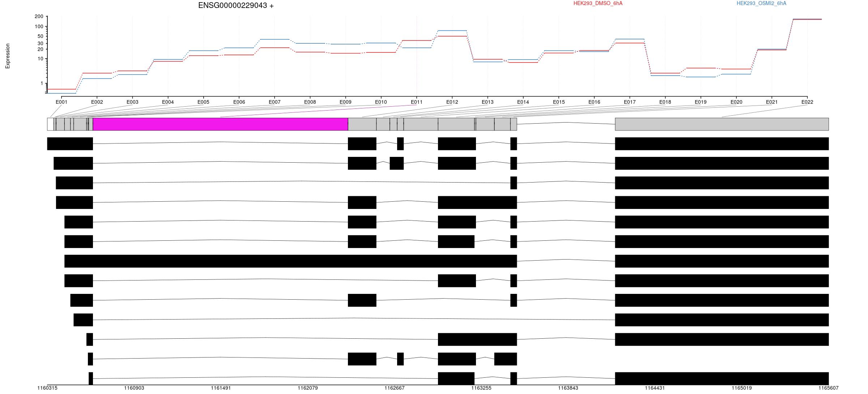Click exon label E013
The width and height of the screenshot is (868, 394).
pyautogui.click(x=488, y=102)
